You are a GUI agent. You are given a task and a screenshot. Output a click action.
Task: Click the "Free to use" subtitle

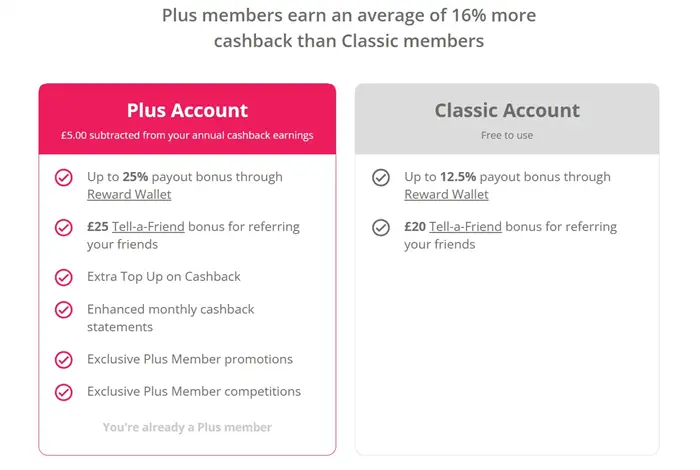point(507,135)
